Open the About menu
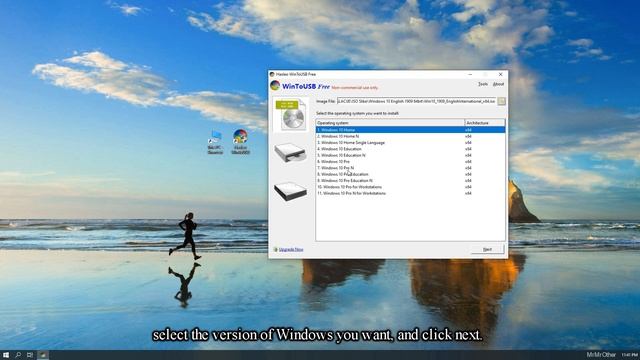 coord(498,84)
